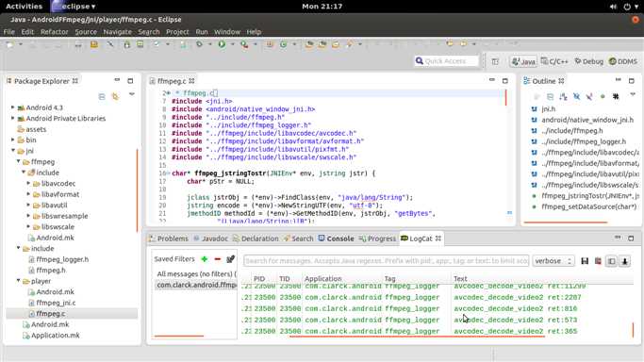
Task: Open the Project menu
Action: click(x=177, y=32)
